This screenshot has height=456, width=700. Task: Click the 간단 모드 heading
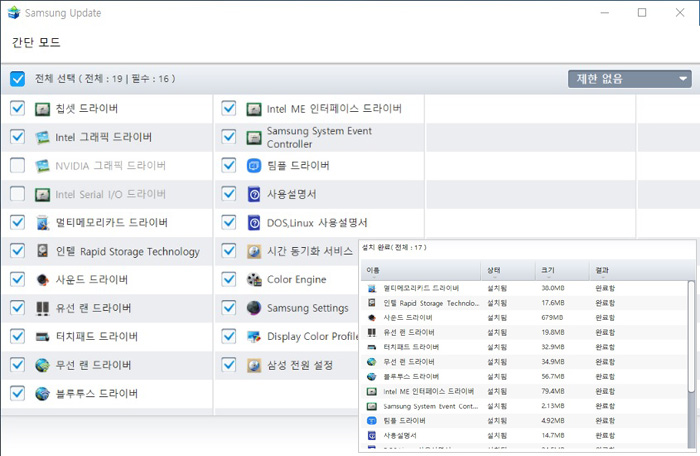click(36, 42)
